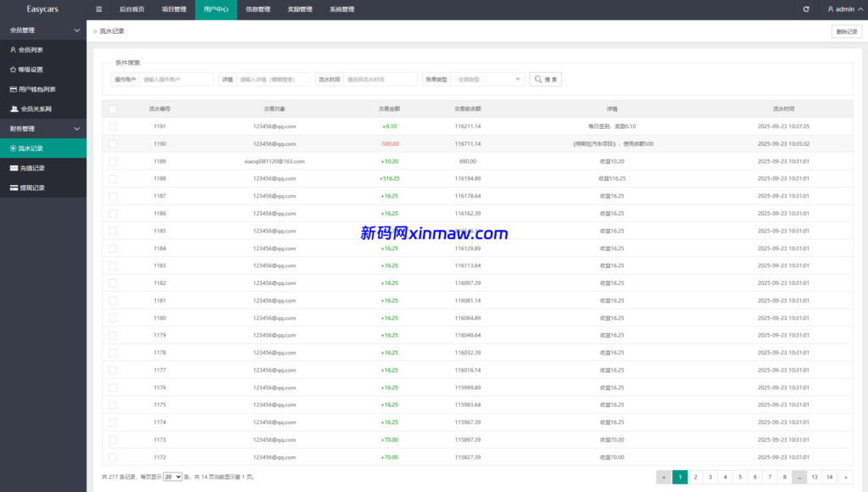This screenshot has height=492, width=868.
Task: Open 用户钱包列表 in the sidebar
Action: pos(36,89)
